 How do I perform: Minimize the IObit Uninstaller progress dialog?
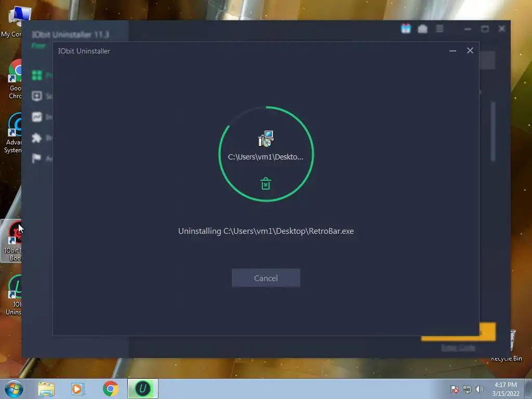tap(453, 51)
